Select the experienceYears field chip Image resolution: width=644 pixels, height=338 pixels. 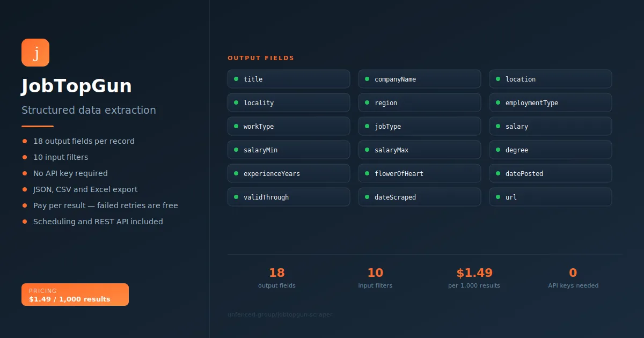[289, 173]
